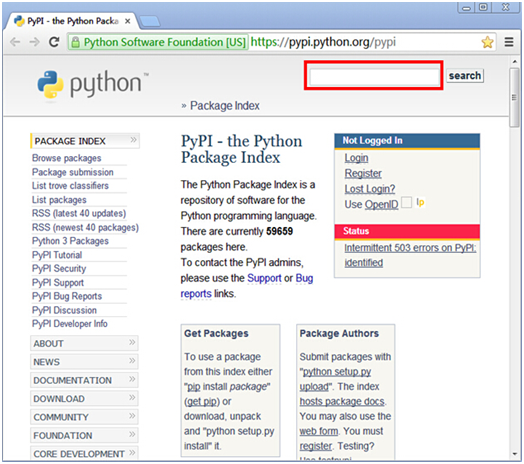Click the red Status header
This screenshot has height=464, width=524.
coord(407,231)
